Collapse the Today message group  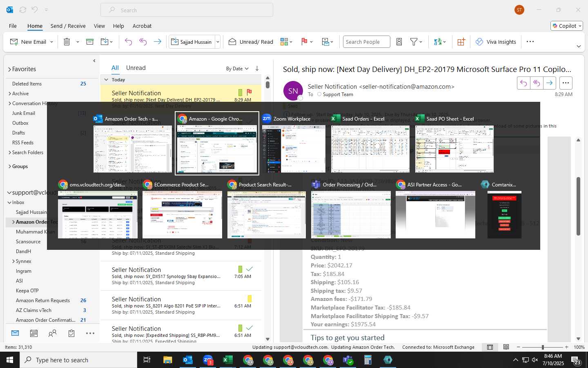106,80
